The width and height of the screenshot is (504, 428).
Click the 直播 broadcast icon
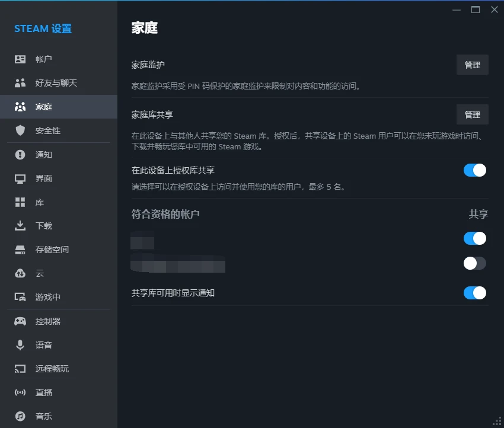coord(20,392)
